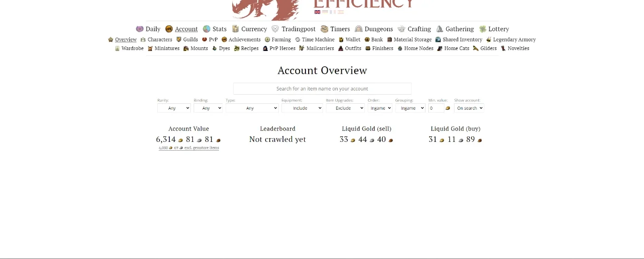This screenshot has width=644, height=259.
Task: Click the Characters icon
Action: click(143, 39)
